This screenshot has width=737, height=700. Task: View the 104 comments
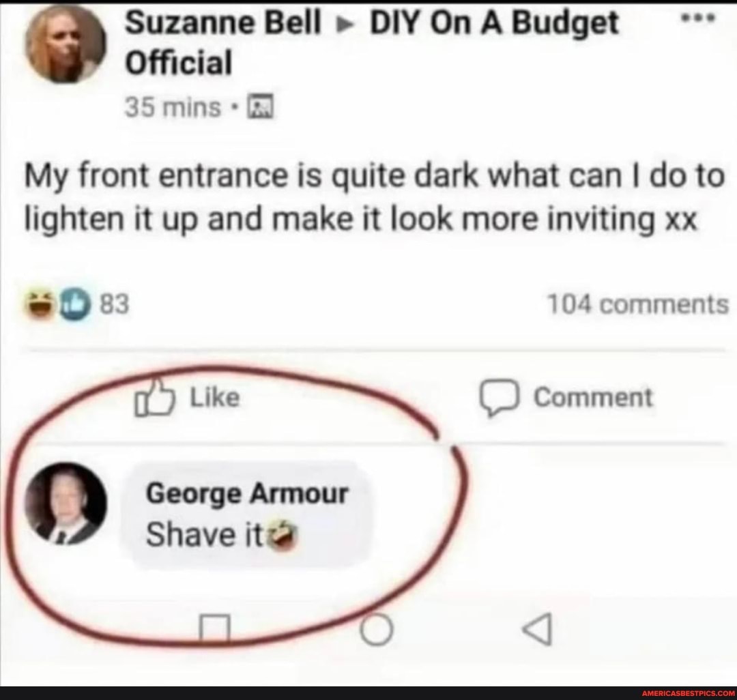pos(638,304)
